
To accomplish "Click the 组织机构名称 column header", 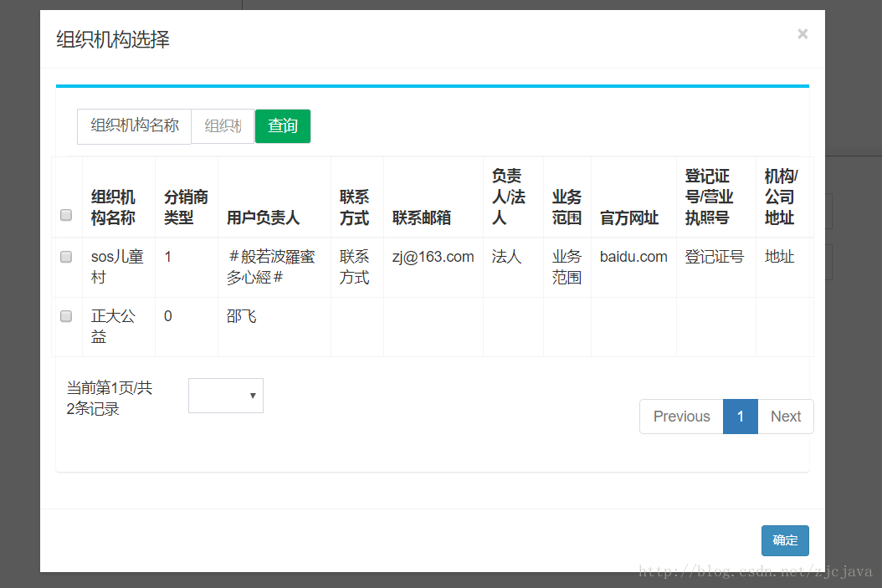I will (x=119, y=197).
